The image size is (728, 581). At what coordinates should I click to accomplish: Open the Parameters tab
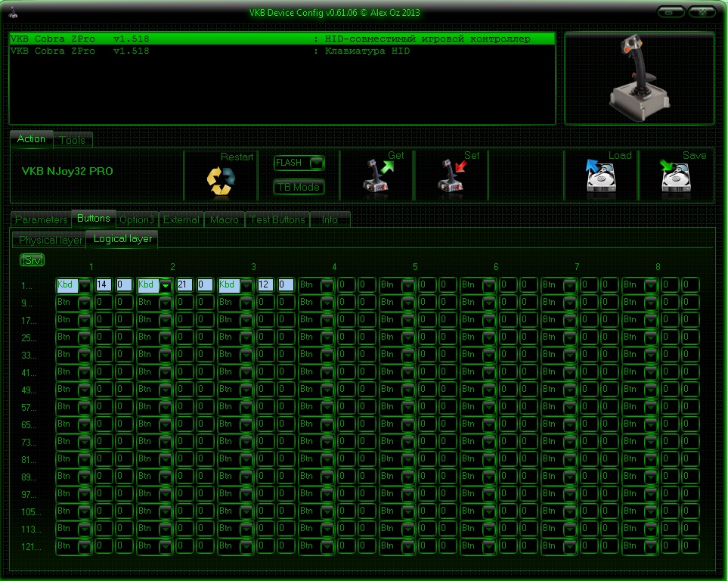pos(41,219)
